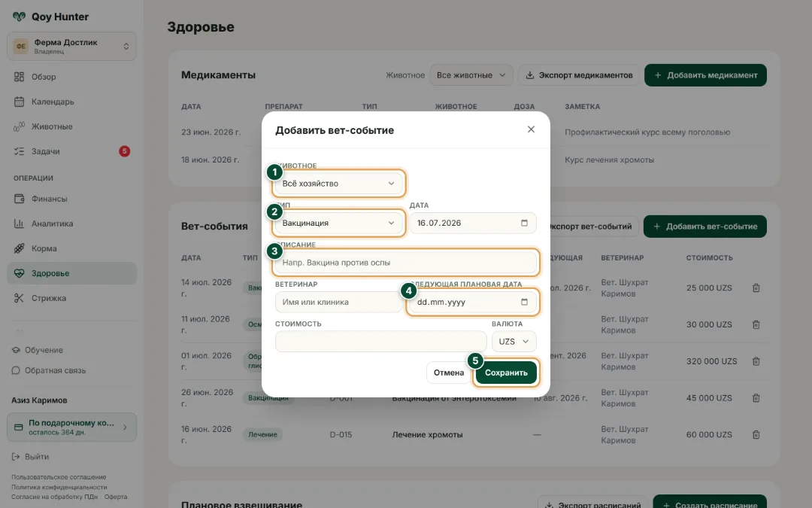The width and height of the screenshot is (812, 508).
Task: Open the Все животные filter dropdown
Action: (471, 75)
